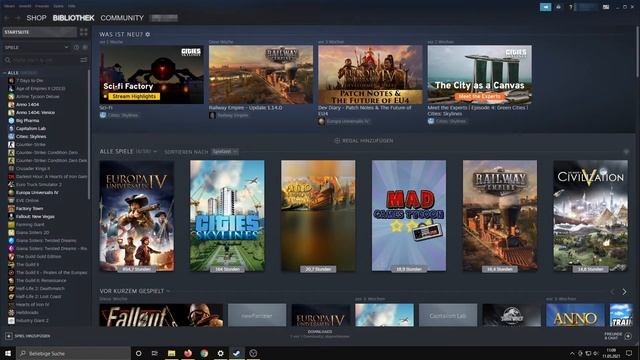Open the Steam menu in the menu bar
Image resolution: width=640 pixels, height=360 pixels.
pos(9,6)
